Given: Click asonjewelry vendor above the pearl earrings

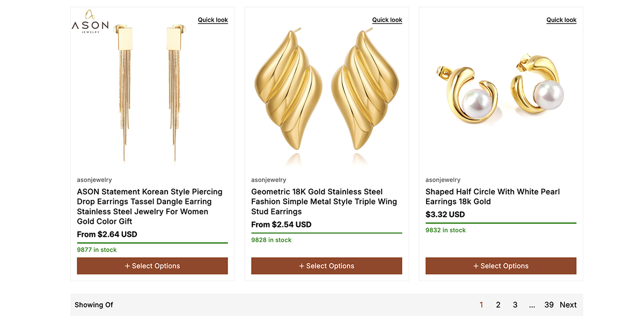Looking at the screenshot, I should point(443,180).
